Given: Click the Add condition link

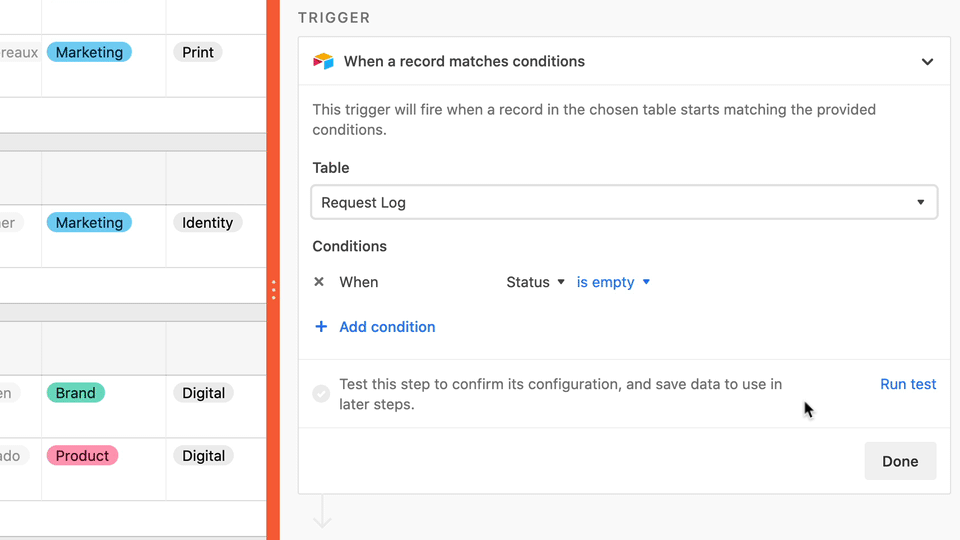Looking at the screenshot, I should (387, 327).
